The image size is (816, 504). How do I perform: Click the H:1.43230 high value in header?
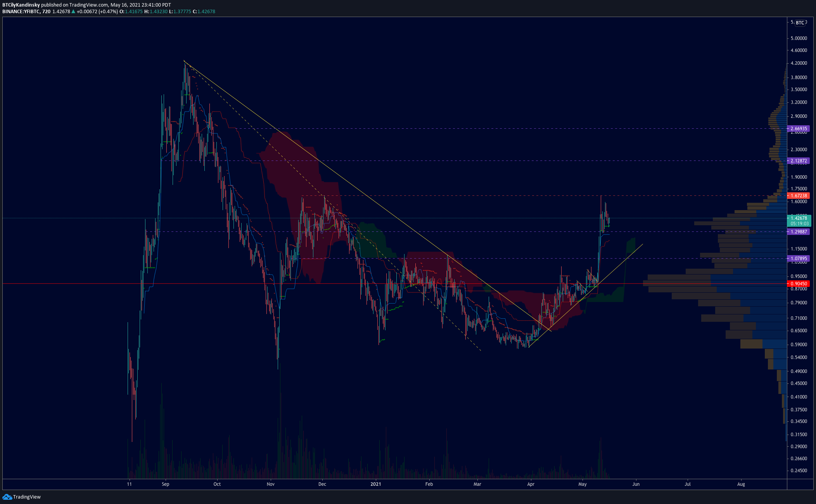pos(156,12)
